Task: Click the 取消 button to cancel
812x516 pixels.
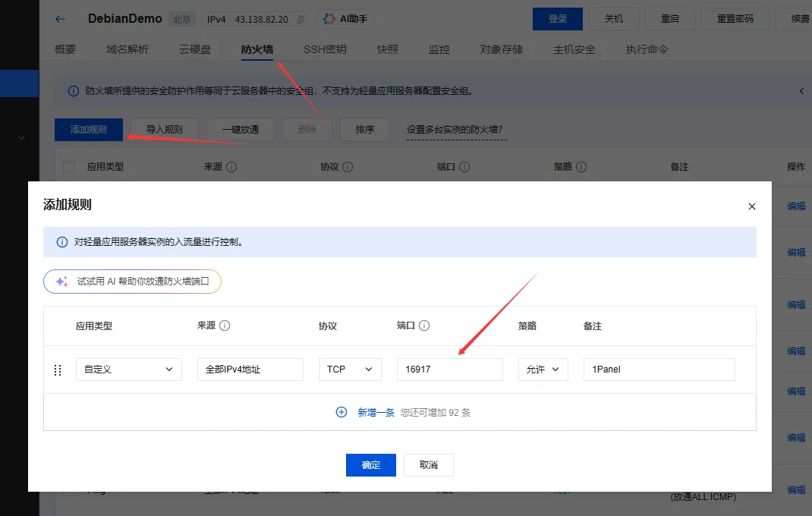Action: (428, 465)
